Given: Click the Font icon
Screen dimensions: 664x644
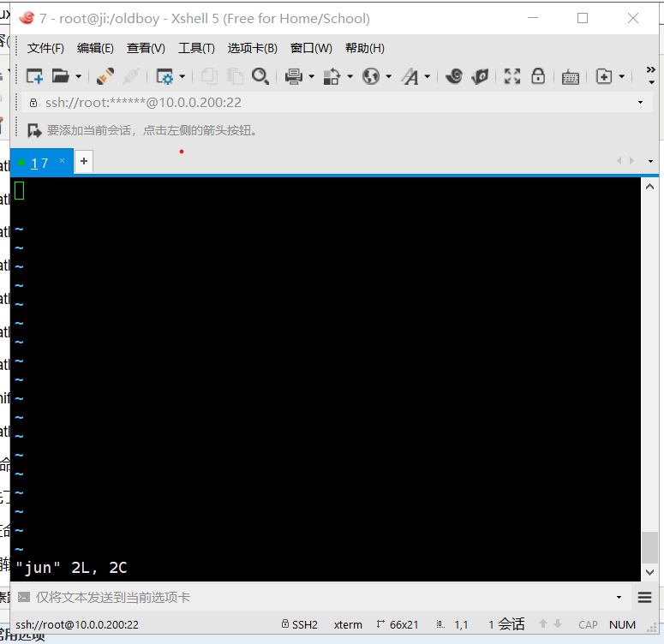Looking at the screenshot, I should [x=410, y=76].
